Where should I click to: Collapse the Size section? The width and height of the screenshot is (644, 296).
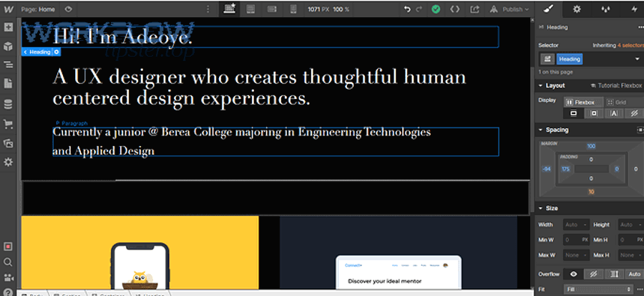(548, 209)
